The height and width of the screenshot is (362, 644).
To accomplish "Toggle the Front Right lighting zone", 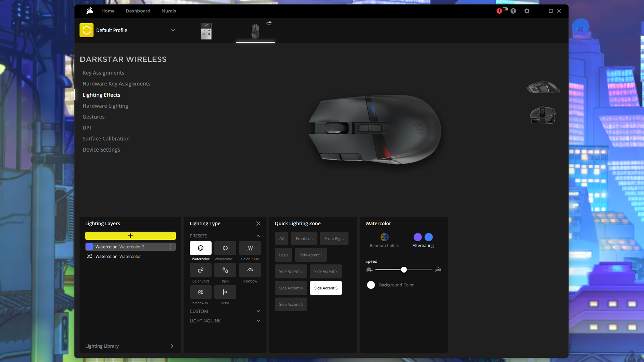I will [x=334, y=239].
